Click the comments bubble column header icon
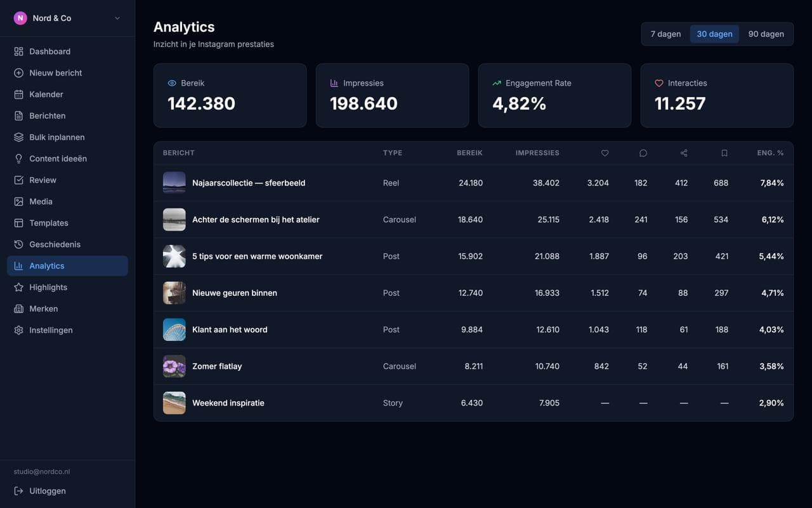This screenshot has width=812, height=508. 643,153
